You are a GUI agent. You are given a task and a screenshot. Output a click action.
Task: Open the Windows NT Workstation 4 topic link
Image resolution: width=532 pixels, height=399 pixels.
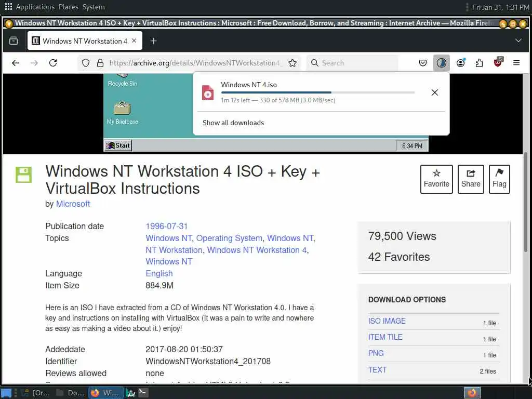click(x=257, y=250)
